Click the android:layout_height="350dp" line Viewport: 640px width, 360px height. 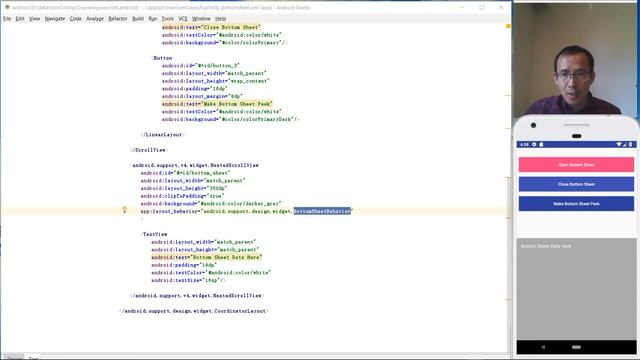(184, 188)
